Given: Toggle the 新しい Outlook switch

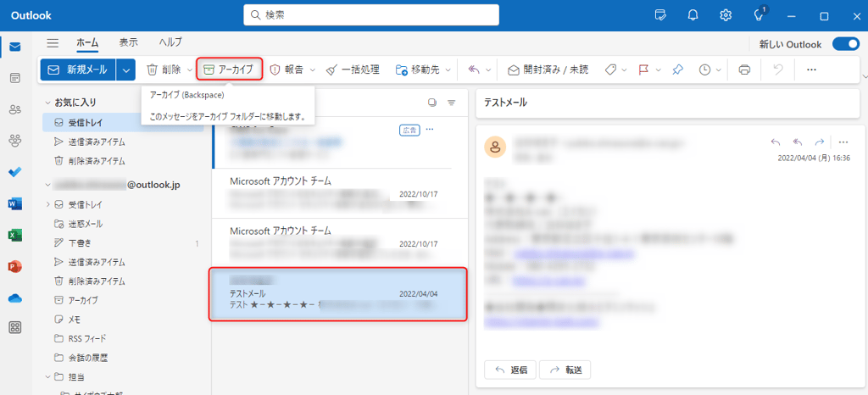Looking at the screenshot, I should click(x=846, y=44).
